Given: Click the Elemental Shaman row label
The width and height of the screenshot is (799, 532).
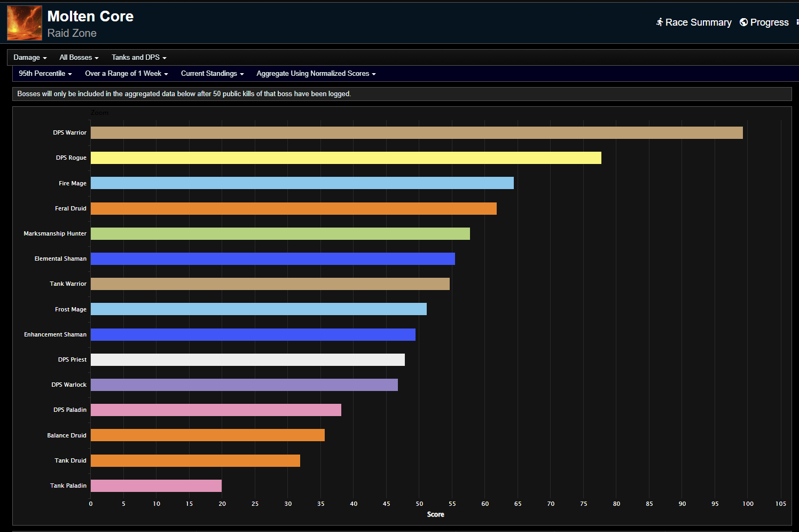Looking at the screenshot, I should [x=60, y=259].
